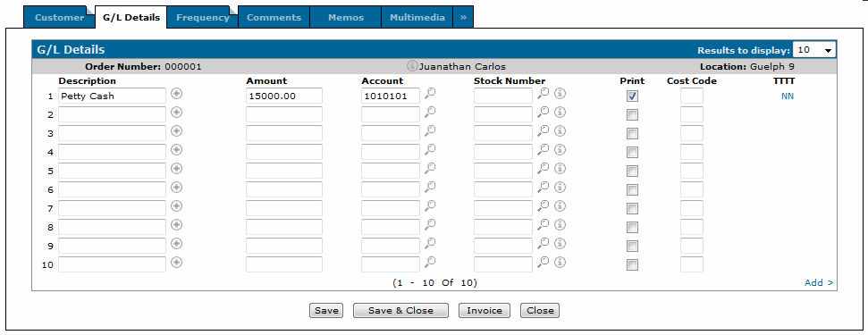Open the Results to display dropdown
This screenshot has height=335, width=868.
click(814, 50)
